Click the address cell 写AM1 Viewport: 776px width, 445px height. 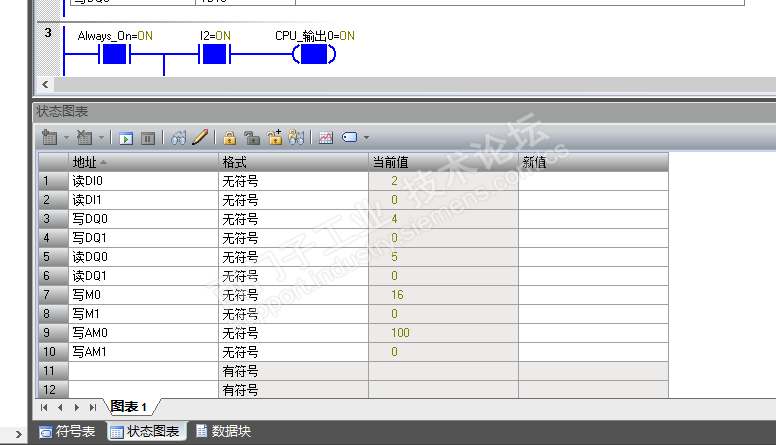[x=143, y=352]
